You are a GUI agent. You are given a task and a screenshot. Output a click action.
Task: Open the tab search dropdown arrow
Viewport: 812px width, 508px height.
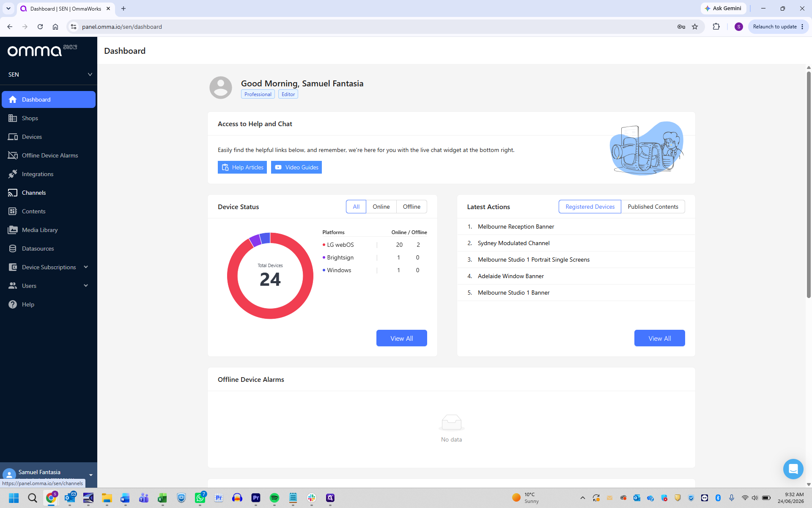(8, 8)
